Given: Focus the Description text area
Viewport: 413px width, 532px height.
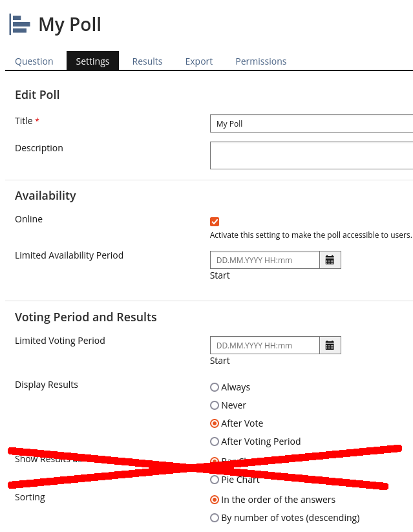Looking at the screenshot, I should pyautogui.click(x=311, y=155).
